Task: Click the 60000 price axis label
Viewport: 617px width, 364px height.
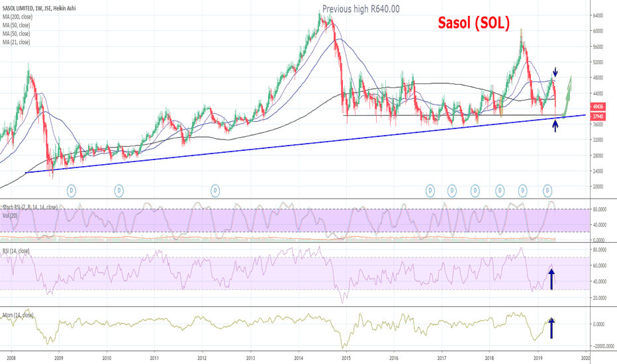Action: (x=598, y=31)
